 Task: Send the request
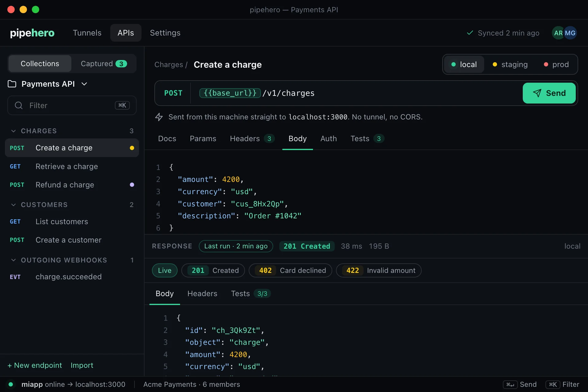[x=549, y=93]
